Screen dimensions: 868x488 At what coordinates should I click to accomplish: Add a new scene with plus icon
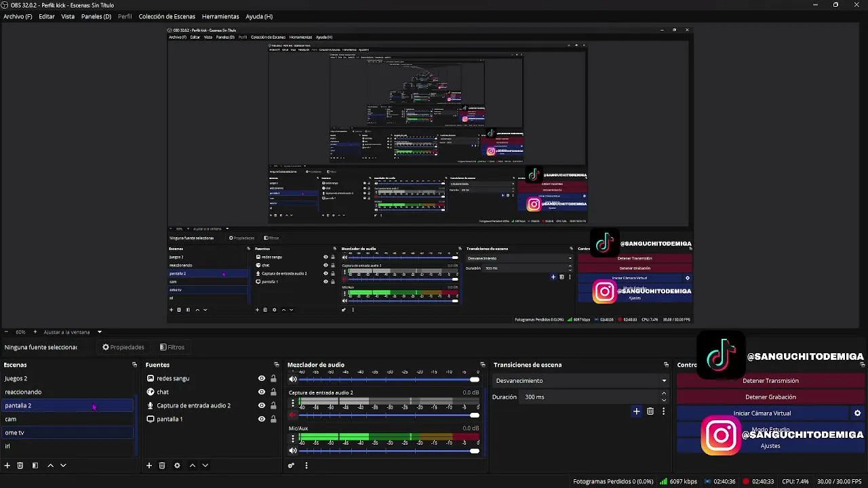pyautogui.click(x=7, y=466)
